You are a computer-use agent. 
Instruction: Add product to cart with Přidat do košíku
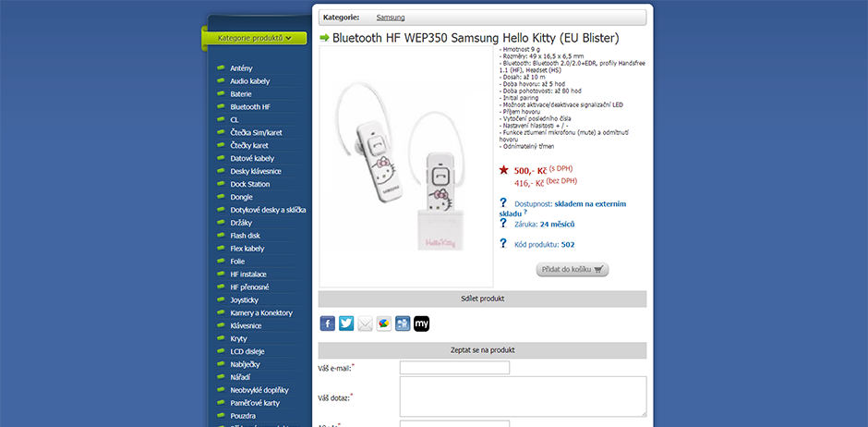pyautogui.click(x=573, y=270)
